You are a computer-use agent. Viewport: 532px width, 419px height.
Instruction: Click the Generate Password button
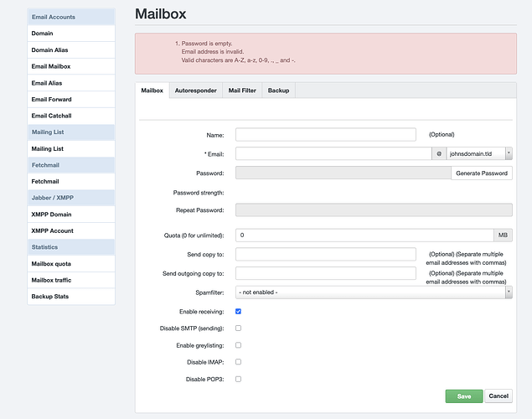click(482, 173)
